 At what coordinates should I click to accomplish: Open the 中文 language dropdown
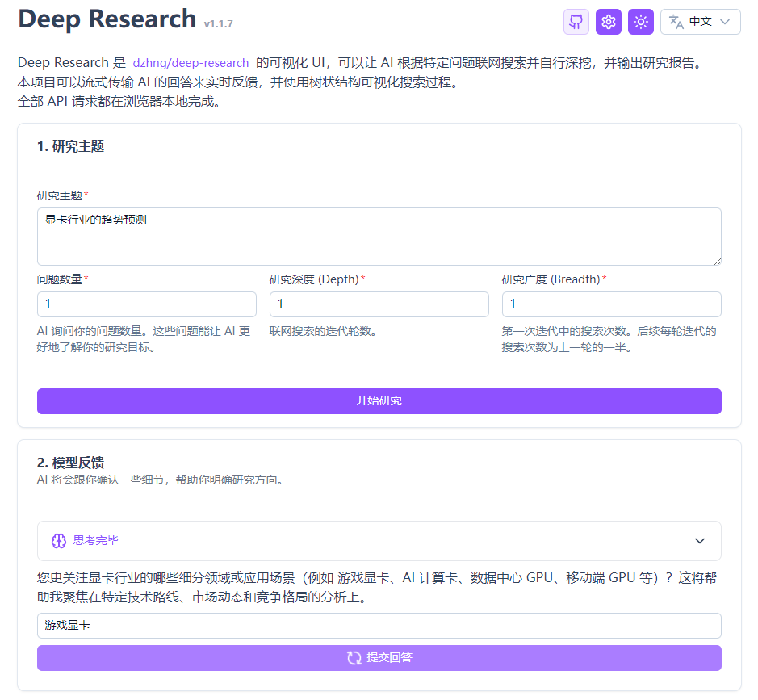[700, 22]
